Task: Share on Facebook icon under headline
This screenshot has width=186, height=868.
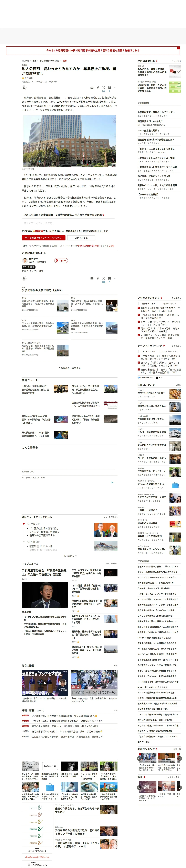Action: (x=98, y=88)
